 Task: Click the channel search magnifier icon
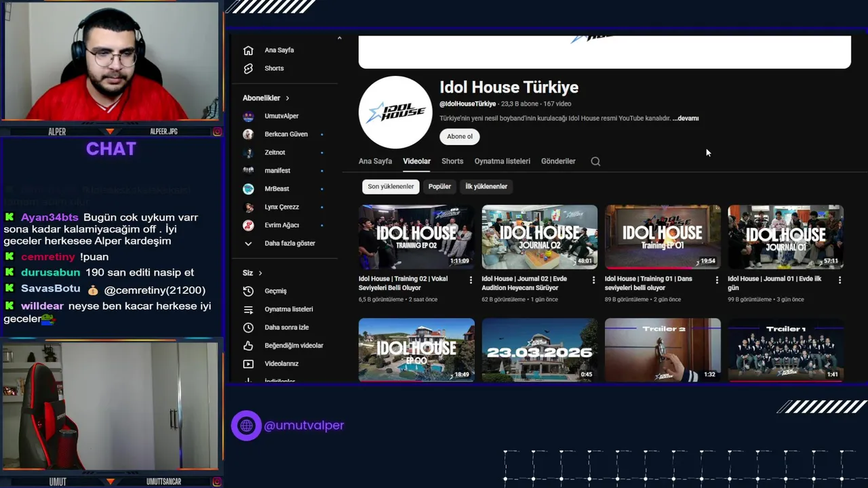pos(595,161)
